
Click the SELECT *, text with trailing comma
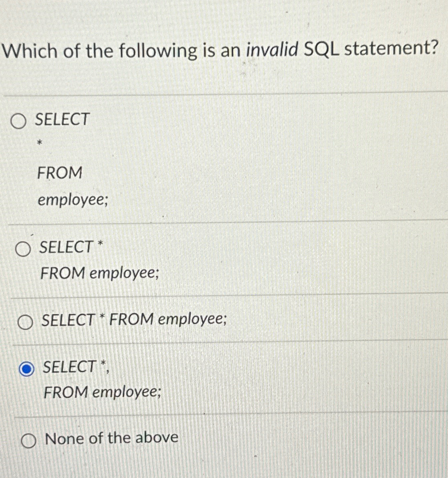(x=76, y=367)
